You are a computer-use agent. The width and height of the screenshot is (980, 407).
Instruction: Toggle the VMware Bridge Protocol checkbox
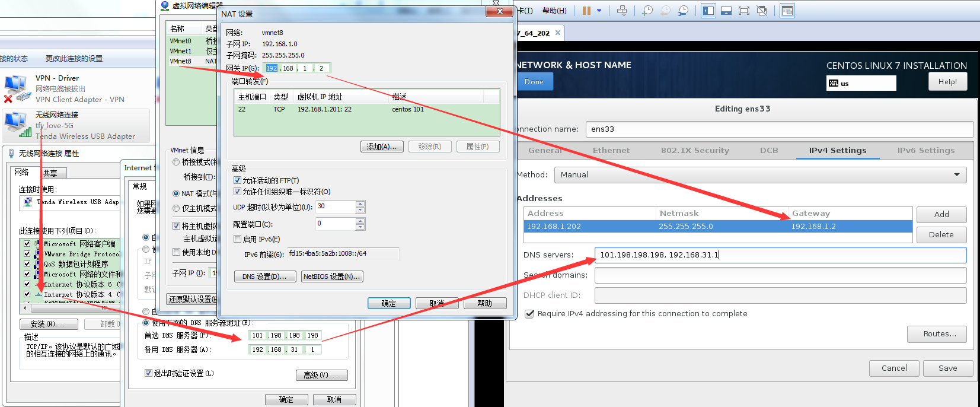(x=27, y=253)
